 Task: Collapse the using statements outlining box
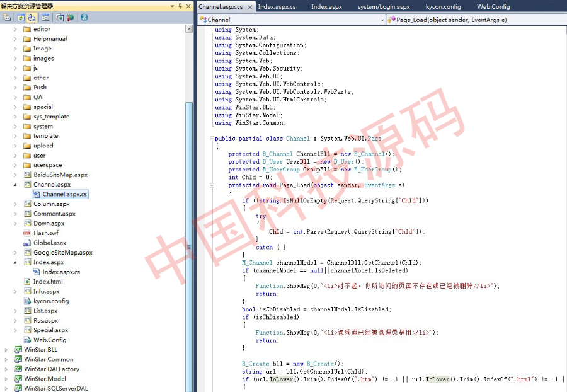(212, 30)
